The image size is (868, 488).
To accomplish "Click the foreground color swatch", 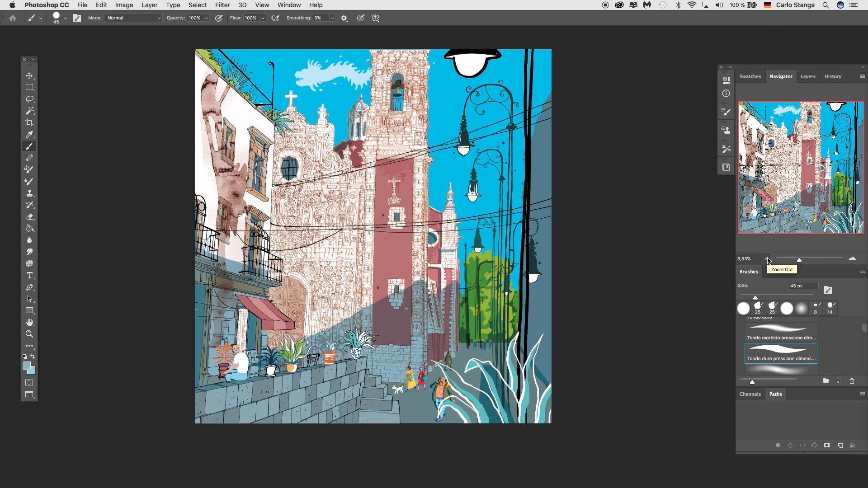I will (27, 366).
